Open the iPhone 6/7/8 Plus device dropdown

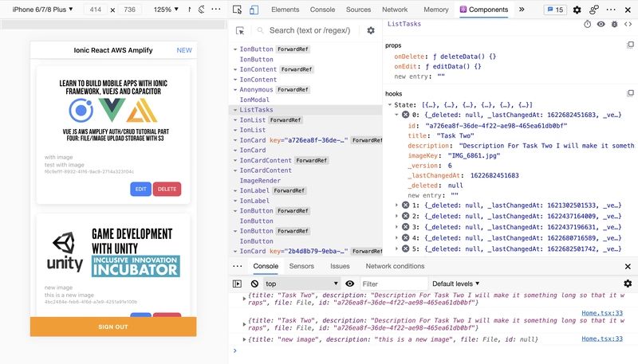point(42,10)
